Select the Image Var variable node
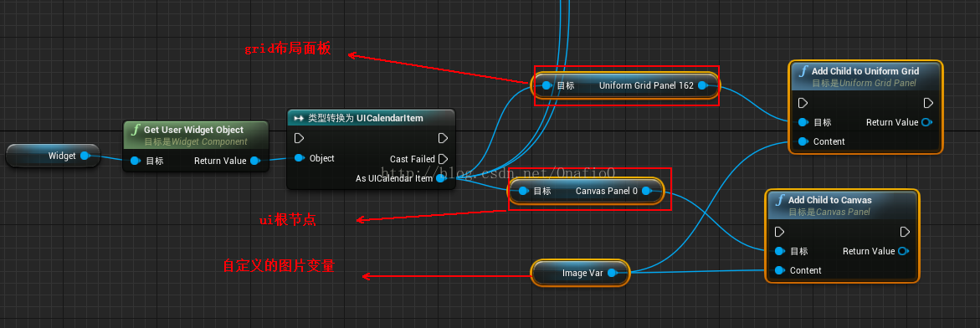Image resolution: width=980 pixels, height=328 pixels. pyautogui.click(x=580, y=273)
